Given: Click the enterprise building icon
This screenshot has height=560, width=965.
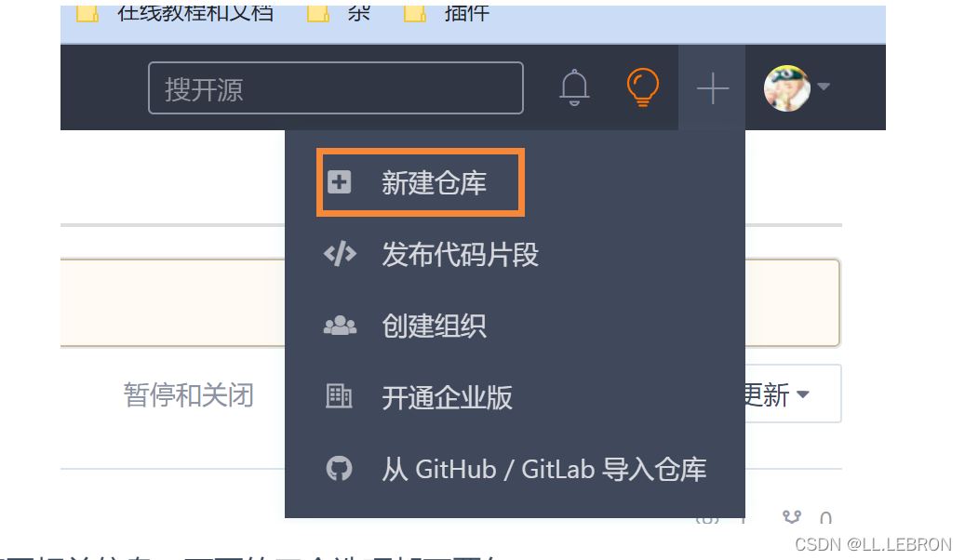Looking at the screenshot, I should (339, 396).
